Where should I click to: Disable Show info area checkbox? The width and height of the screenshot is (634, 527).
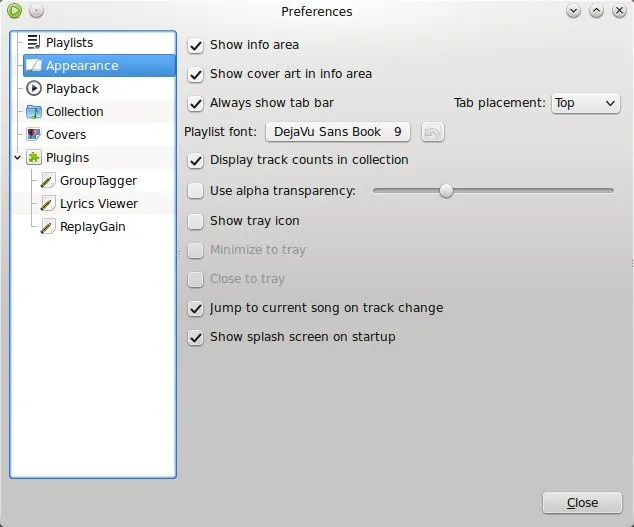[x=196, y=45]
